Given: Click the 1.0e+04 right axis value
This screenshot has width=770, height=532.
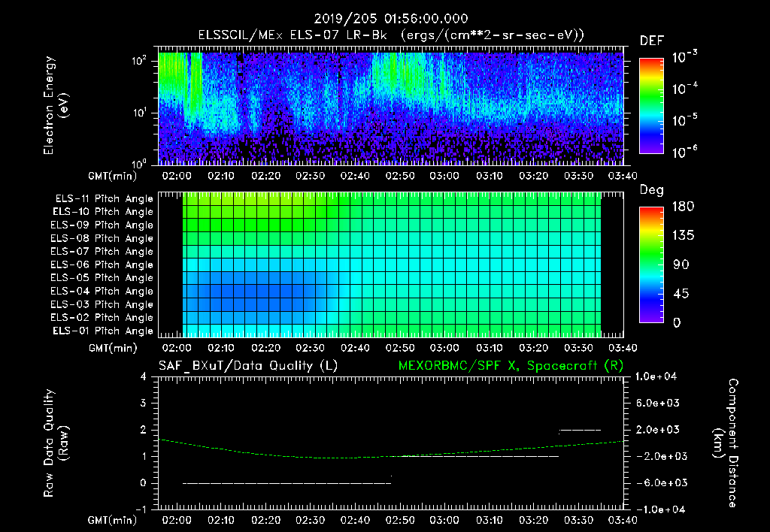Looking at the screenshot, I should tap(656, 377).
